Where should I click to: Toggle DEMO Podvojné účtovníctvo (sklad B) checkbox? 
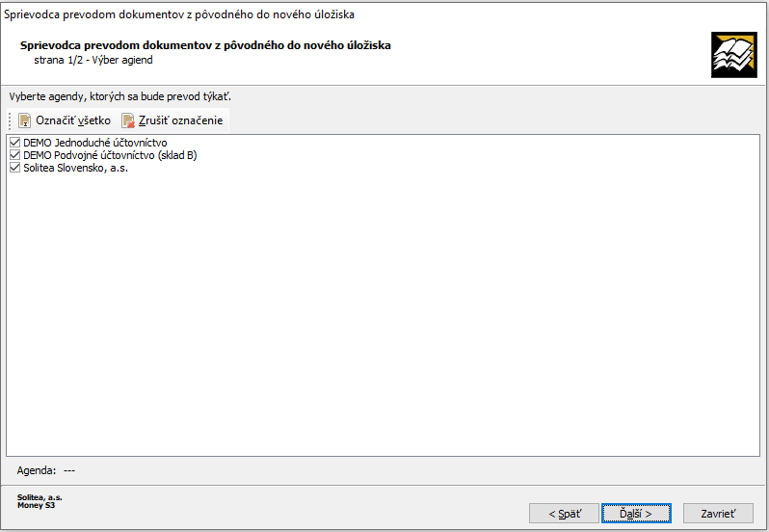pos(14,155)
